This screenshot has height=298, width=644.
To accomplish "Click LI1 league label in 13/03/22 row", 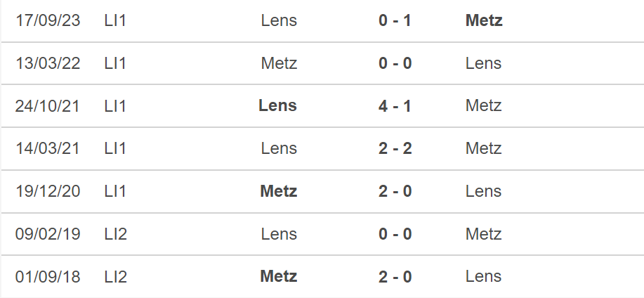I will point(115,63).
